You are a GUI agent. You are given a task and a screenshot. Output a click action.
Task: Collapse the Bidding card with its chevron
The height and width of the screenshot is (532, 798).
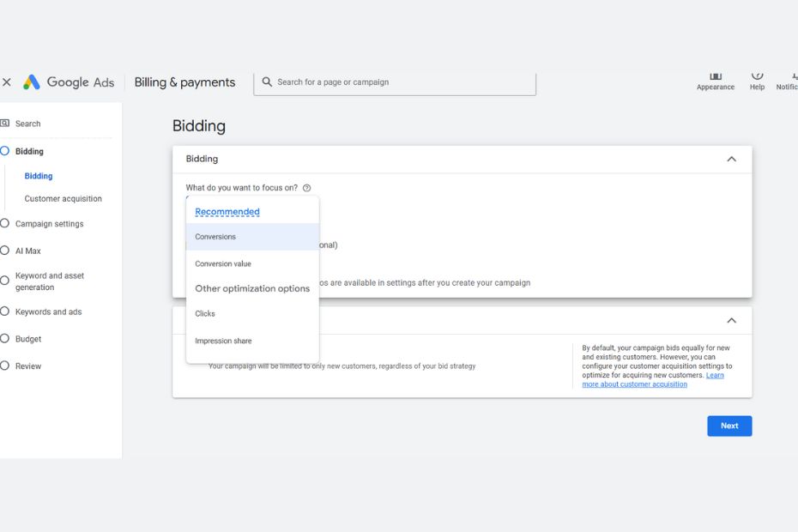[x=731, y=159]
